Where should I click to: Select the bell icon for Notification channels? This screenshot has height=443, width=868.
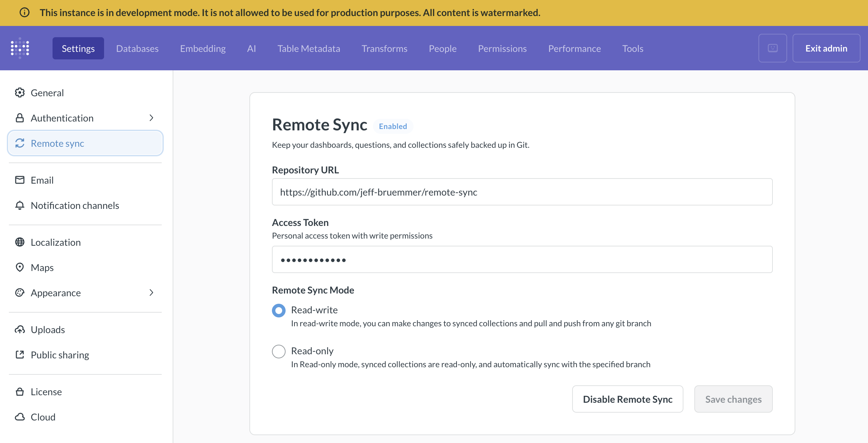click(19, 205)
